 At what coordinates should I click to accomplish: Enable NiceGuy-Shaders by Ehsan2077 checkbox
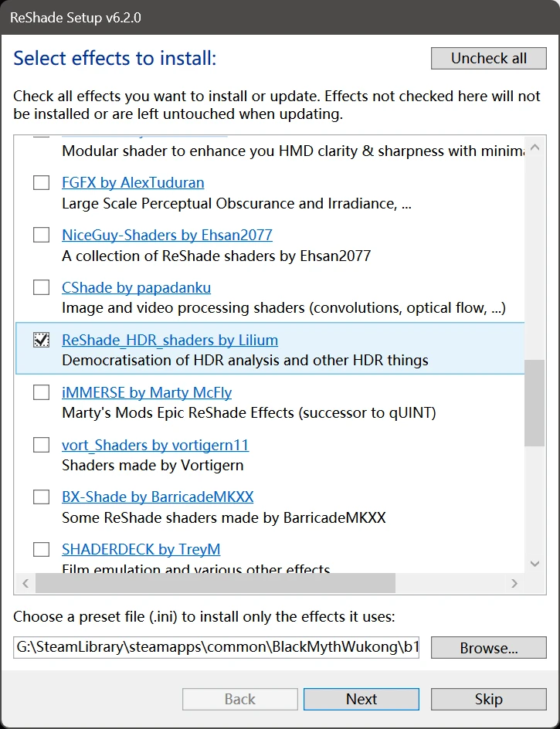(x=41, y=236)
